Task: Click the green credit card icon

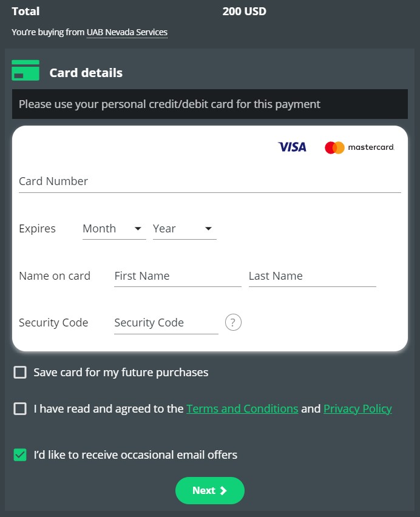Action: click(x=25, y=71)
